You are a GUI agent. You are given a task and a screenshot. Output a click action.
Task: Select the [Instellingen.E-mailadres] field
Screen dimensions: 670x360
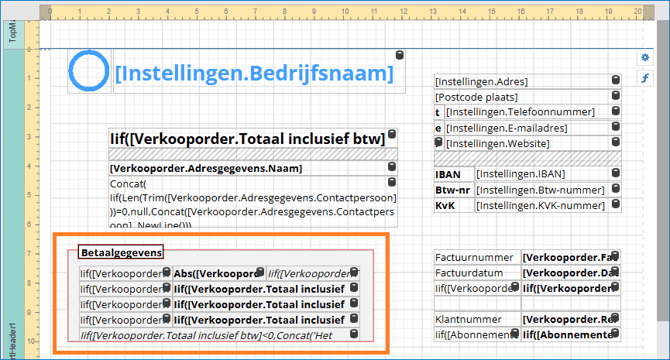[533, 128]
